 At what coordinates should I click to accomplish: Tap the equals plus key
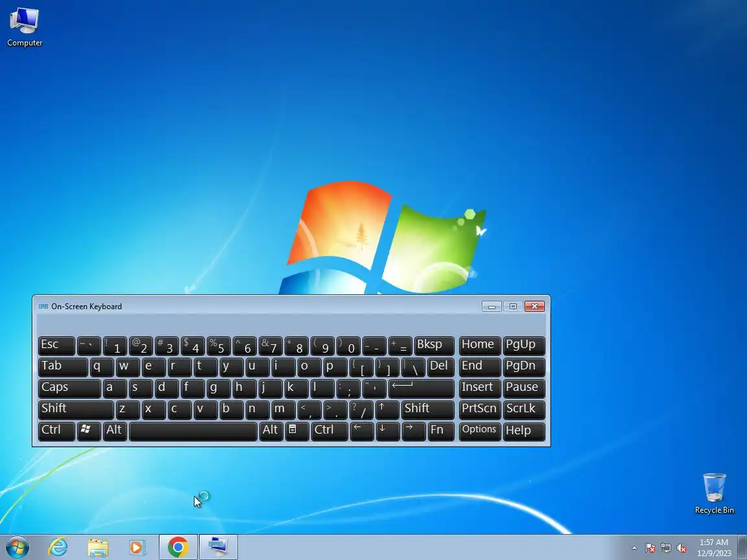coord(400,345)
